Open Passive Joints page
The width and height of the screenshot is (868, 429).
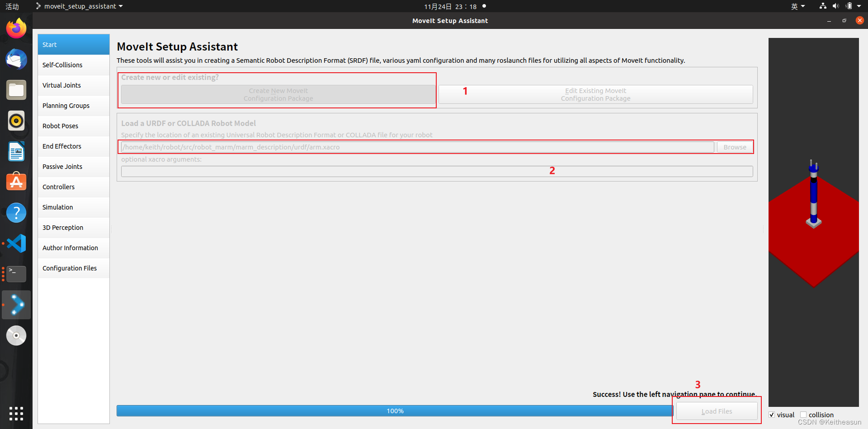(x=74, y=167)
